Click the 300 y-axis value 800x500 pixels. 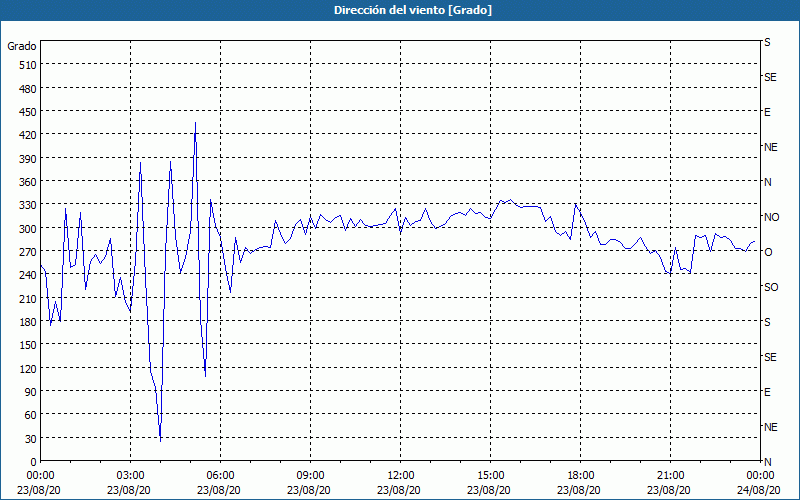tap(28, 229)
